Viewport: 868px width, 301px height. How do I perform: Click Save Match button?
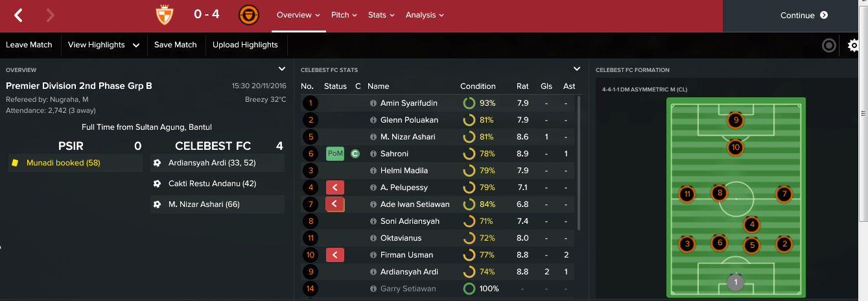pyautogui.click(x=176, y=45)
